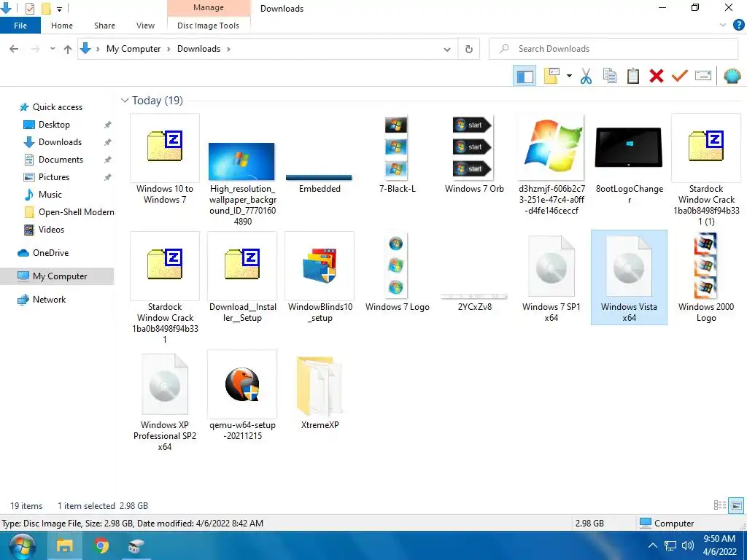Screen dimensions: 747x560
Task: Click Downloads in address breadcrumb
Action: point(198,49)
